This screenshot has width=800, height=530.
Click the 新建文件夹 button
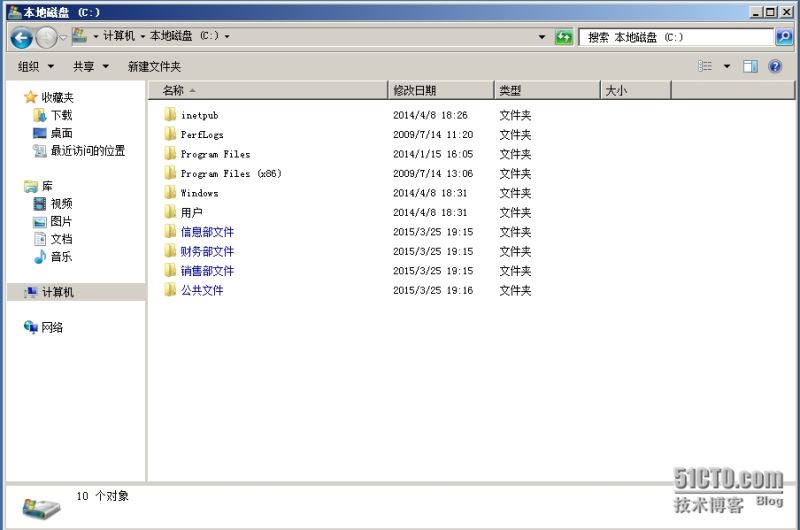(154, 66)
